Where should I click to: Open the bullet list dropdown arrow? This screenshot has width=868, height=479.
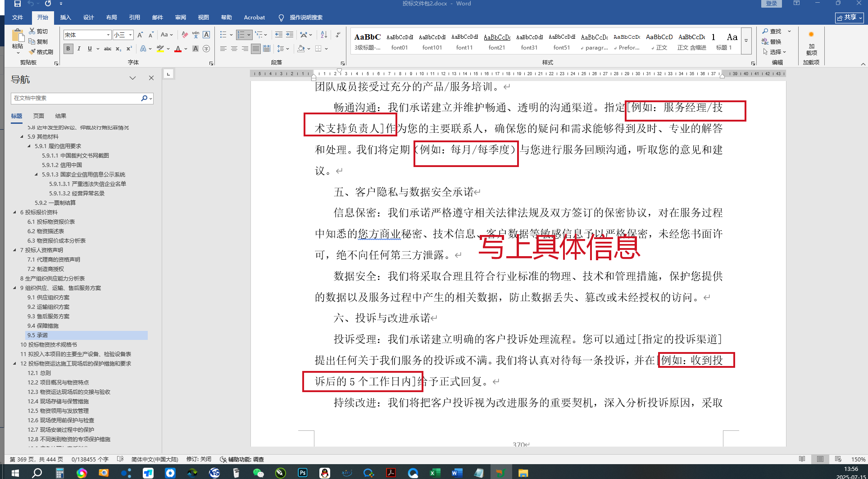(x=231, y=35)
